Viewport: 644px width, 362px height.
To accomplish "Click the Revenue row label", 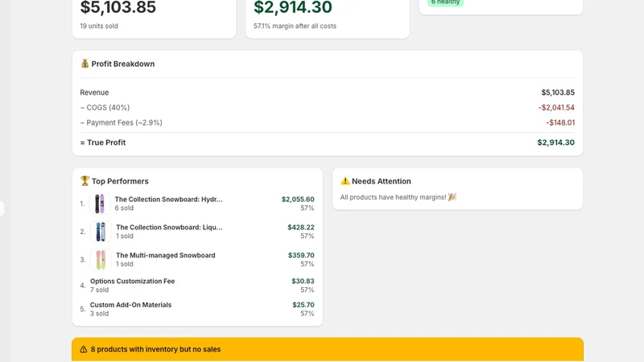I will tap(94, 93).
